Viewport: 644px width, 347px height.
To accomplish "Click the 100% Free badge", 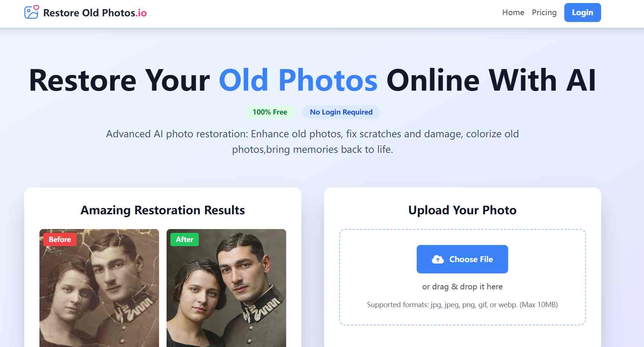I will pyautogui.click(x=270, y=112).
